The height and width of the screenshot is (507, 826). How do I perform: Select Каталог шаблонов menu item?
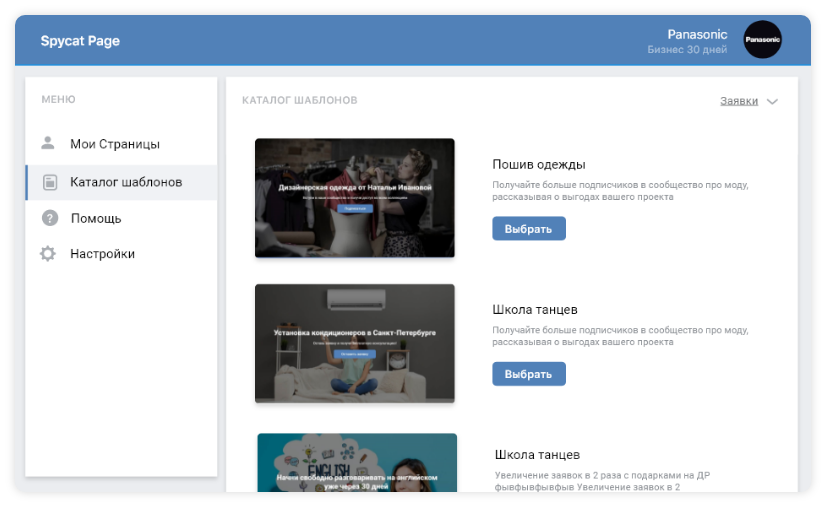coord(121,182)
